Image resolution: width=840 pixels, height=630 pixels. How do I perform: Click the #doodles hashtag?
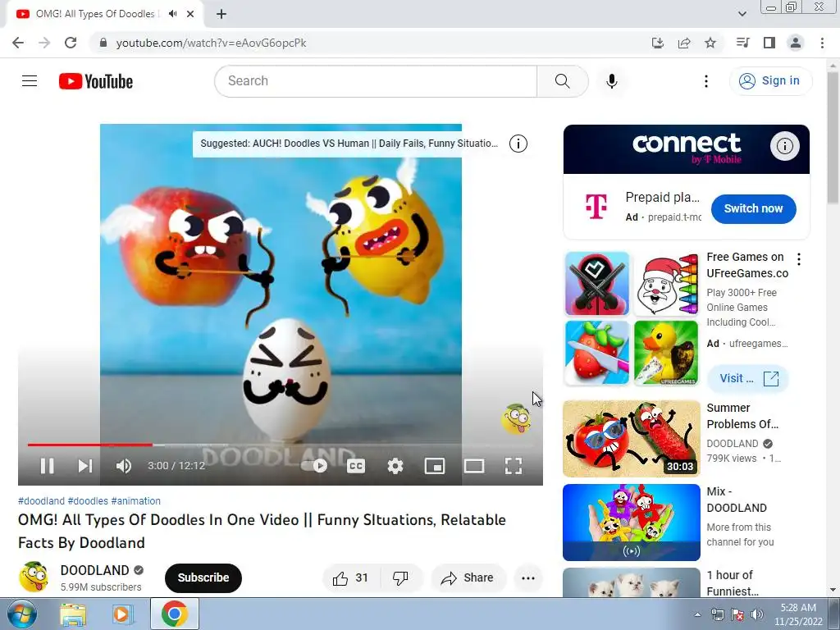coord(88,501)
